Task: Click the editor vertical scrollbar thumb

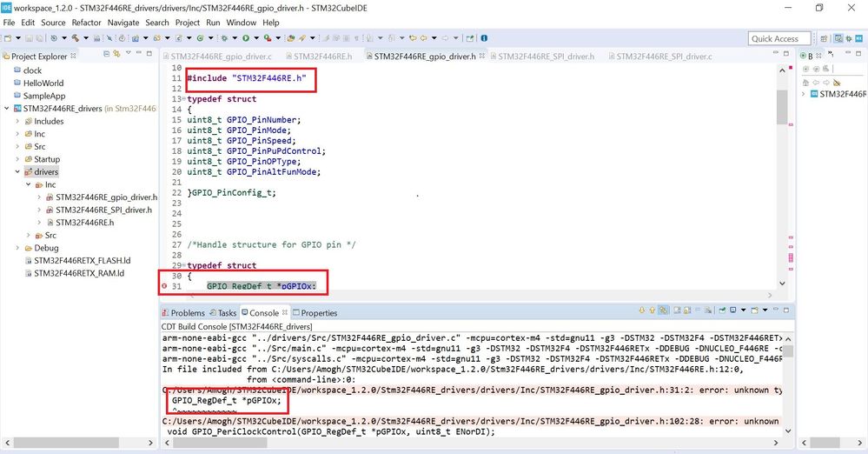Action: point(782,106)
